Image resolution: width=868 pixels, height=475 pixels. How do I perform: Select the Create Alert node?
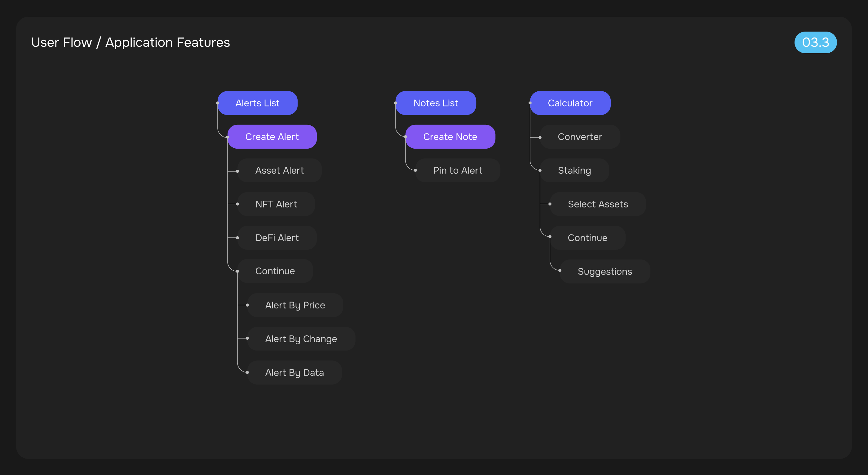tap(272, 137)
